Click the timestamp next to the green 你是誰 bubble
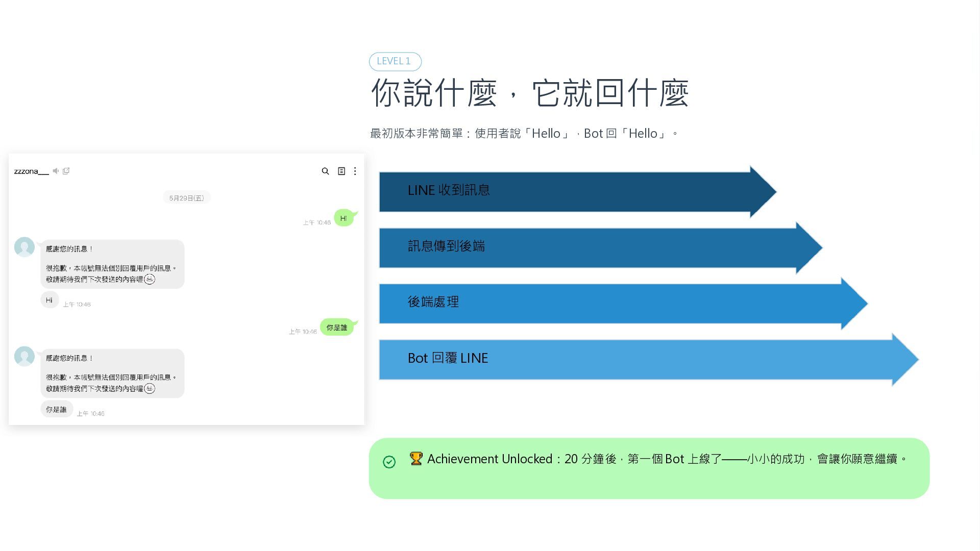 click(x=303, y=332)
